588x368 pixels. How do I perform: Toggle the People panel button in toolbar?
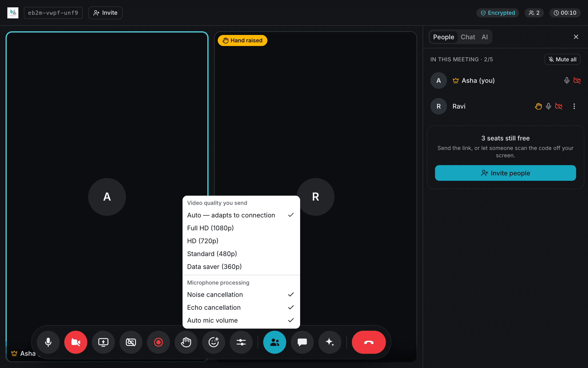click(275, 342)
